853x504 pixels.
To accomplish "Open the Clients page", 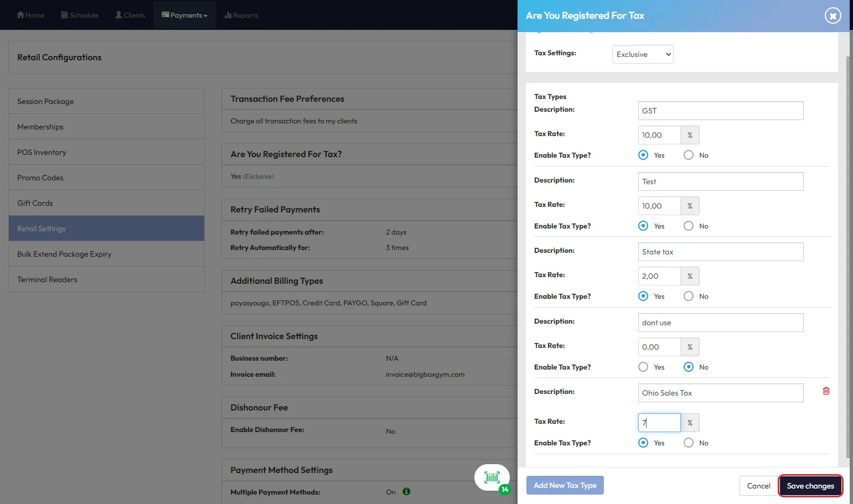I will click(130, 15).
